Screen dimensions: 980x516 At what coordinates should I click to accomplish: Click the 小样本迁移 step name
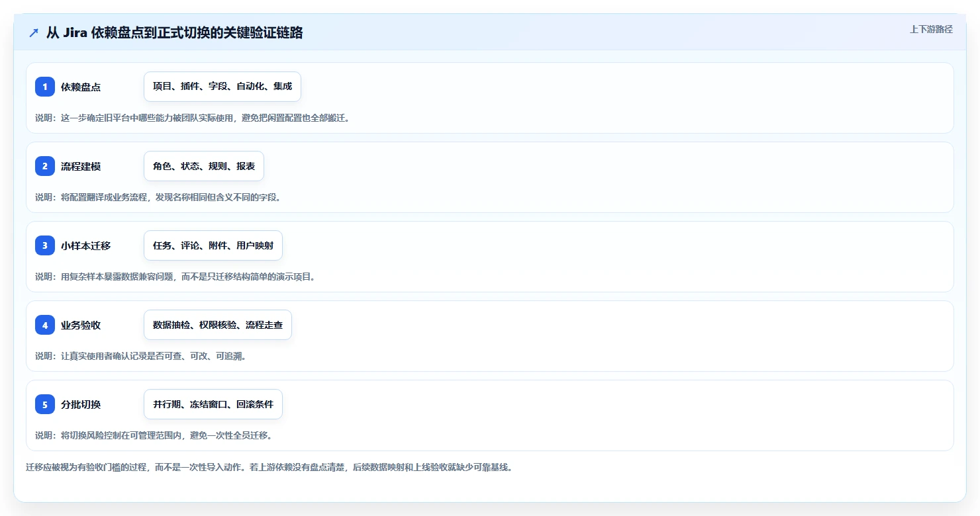(86, 245)
